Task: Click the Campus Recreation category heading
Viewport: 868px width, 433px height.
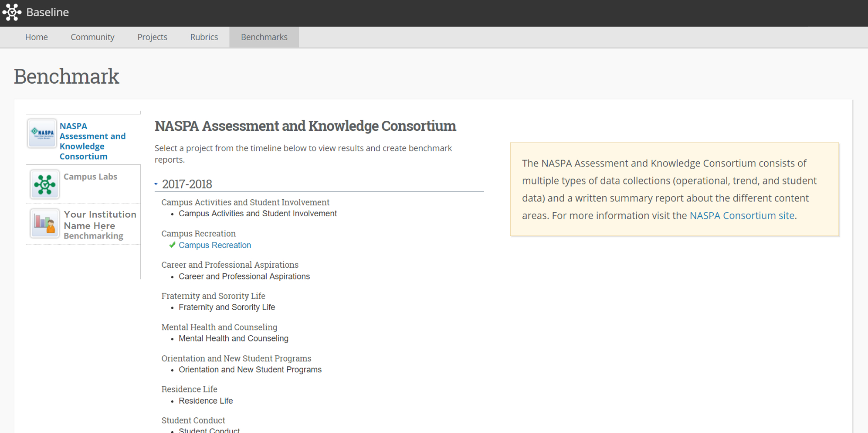Action: [x=198, y=234]
